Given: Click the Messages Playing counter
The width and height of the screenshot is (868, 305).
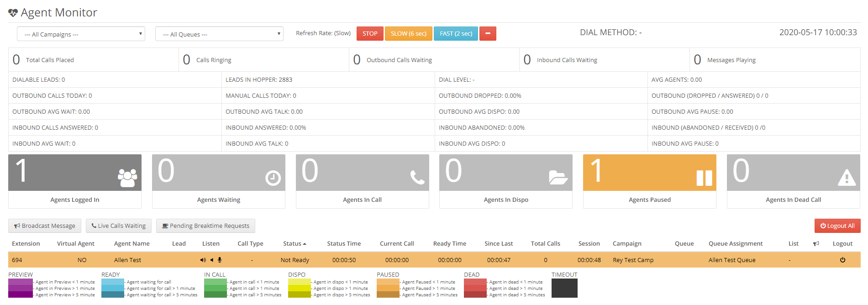Looking at the screenshot, I should (775, 60).
